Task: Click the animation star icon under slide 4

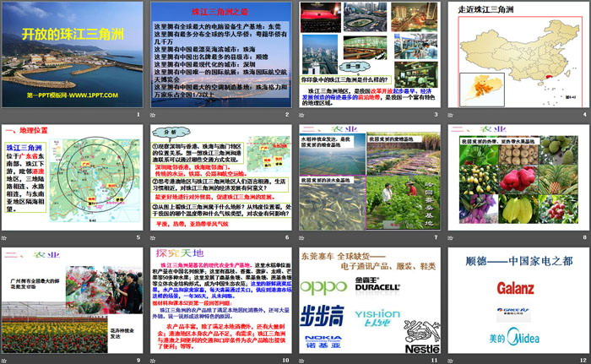Action: [x=450, y=115]
